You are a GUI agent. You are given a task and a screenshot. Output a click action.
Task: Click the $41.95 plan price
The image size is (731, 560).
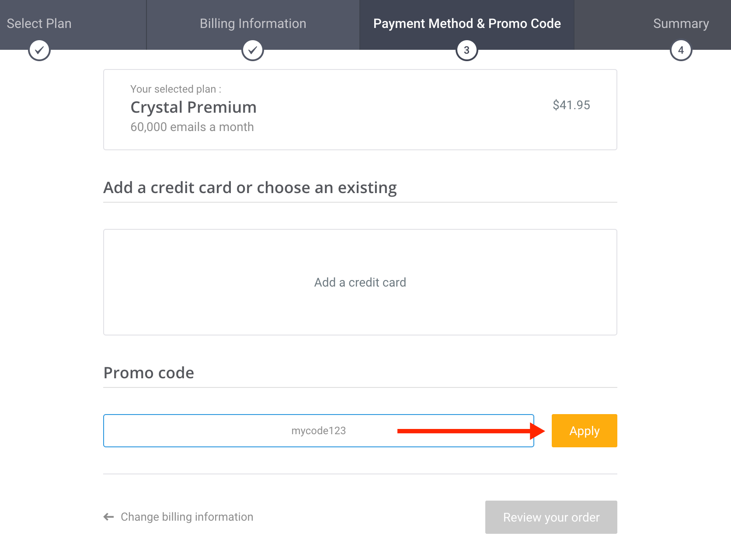point(571,105)
